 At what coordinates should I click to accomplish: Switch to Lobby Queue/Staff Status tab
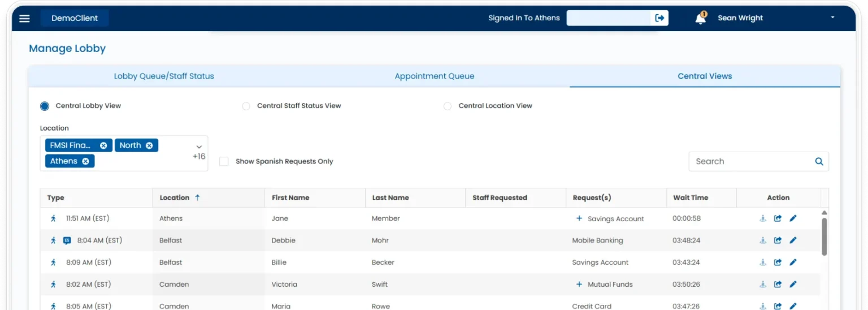click(164, 76)
